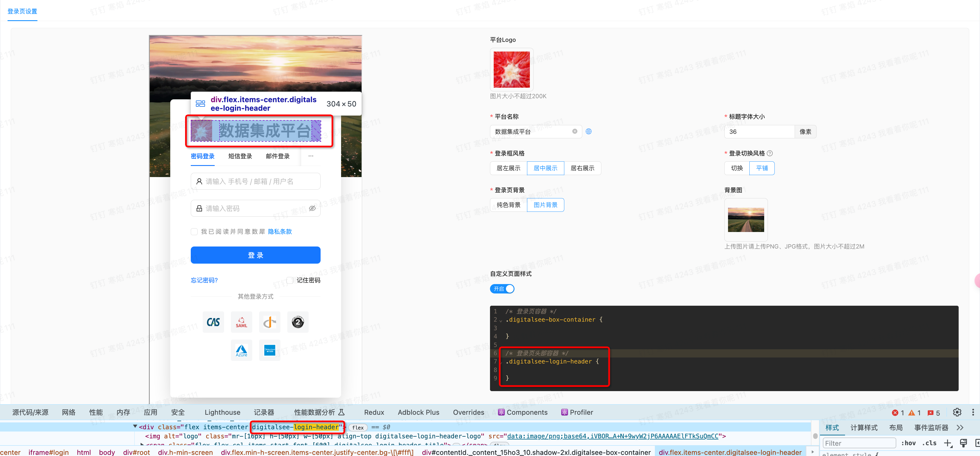Click the CAS login icon
The image size is (980, 456).
click(x=213, y=322)
